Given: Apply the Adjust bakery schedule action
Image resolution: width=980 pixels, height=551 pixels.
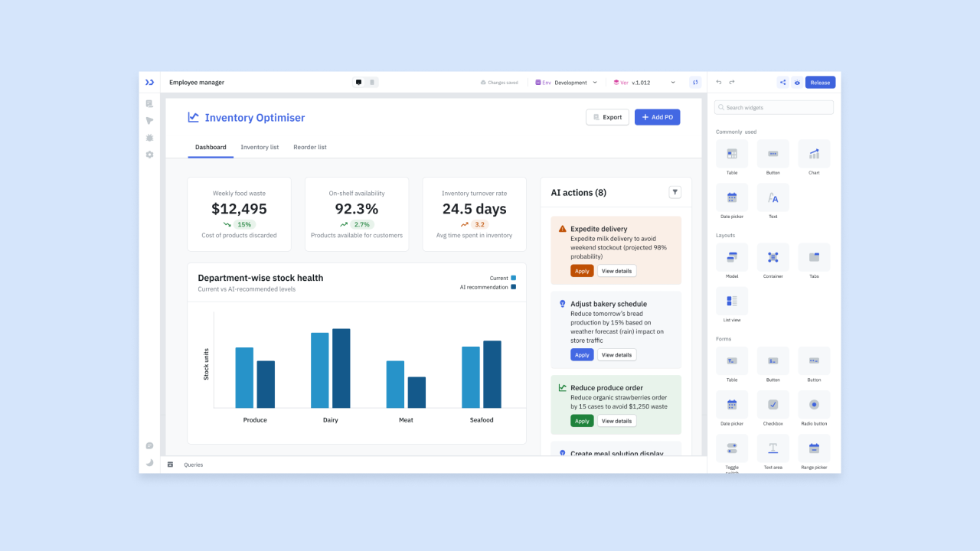Looking at the screenshot, I should click(x=582, y=355).
